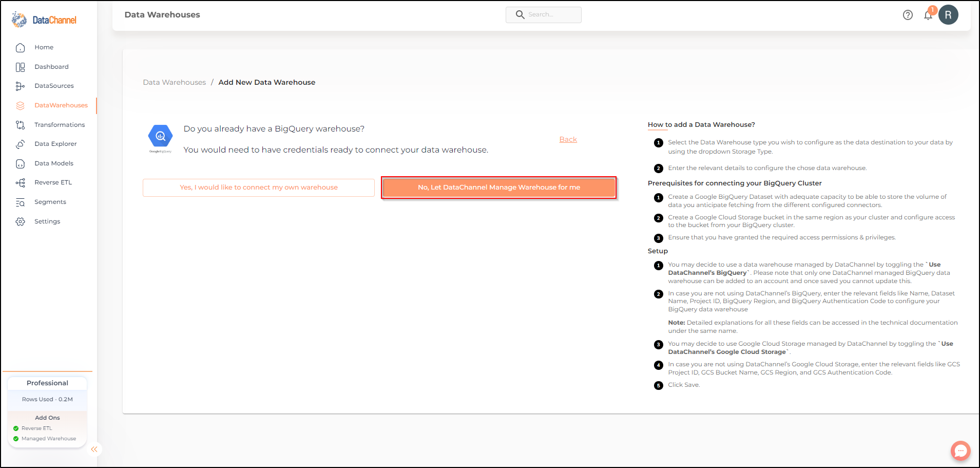The height and width of the screenshot is (468, 980).
Task: Click Yes, connect my own warehouse button
Action: pos(259,188)
